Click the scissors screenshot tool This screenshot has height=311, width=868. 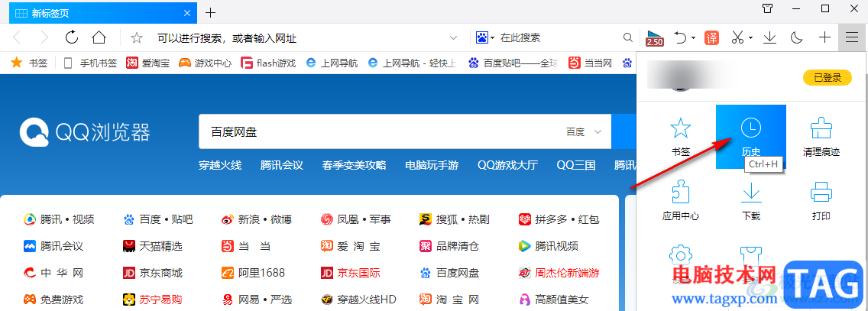(x=737, y=37)
